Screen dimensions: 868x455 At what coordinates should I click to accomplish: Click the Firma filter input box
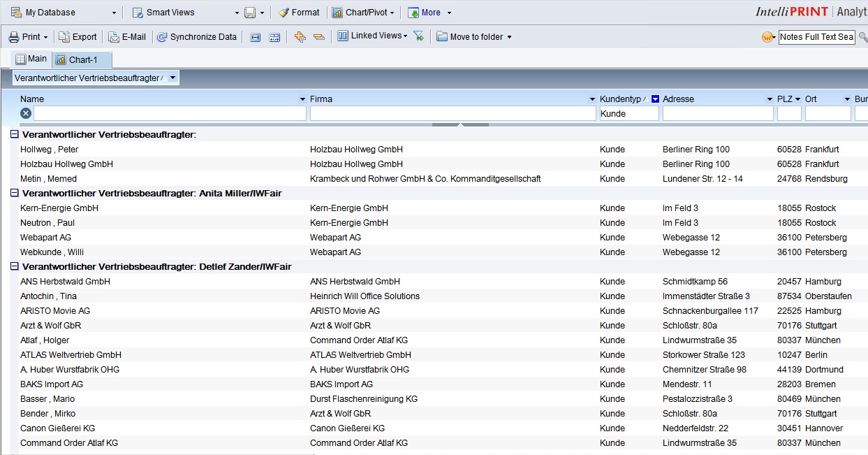[453, 113]
